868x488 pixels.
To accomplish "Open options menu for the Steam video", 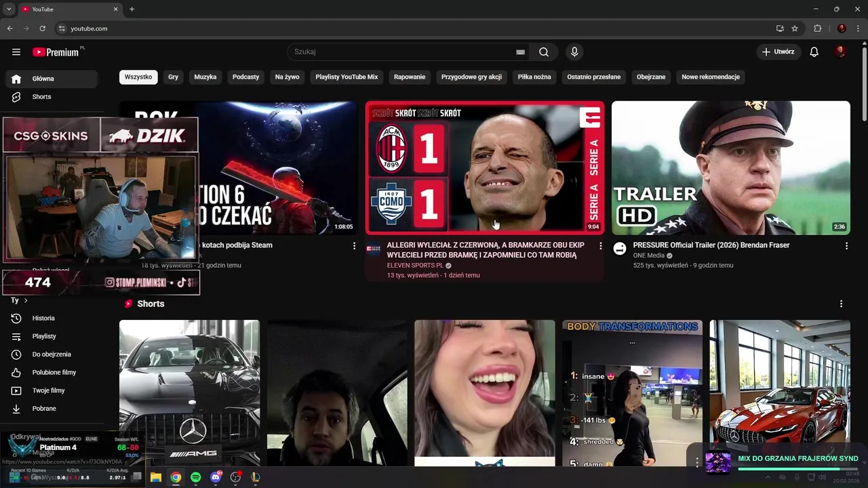I will (354, 246).
